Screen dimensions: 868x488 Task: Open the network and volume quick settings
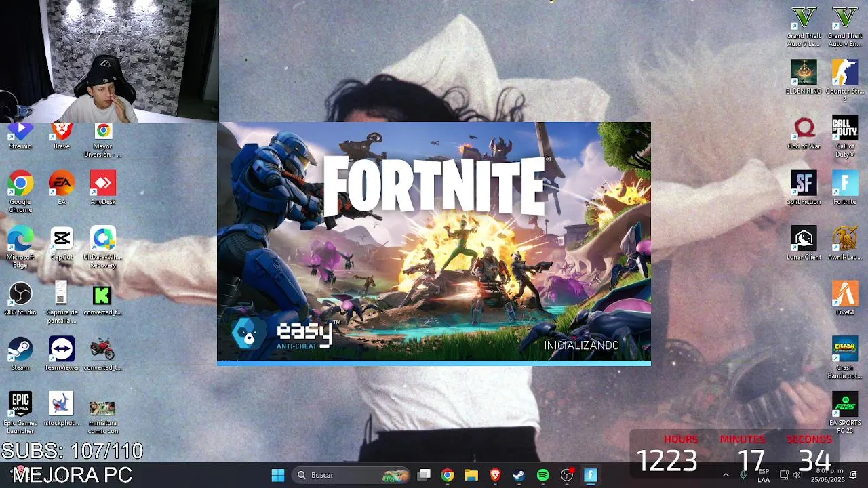point(790,475)
